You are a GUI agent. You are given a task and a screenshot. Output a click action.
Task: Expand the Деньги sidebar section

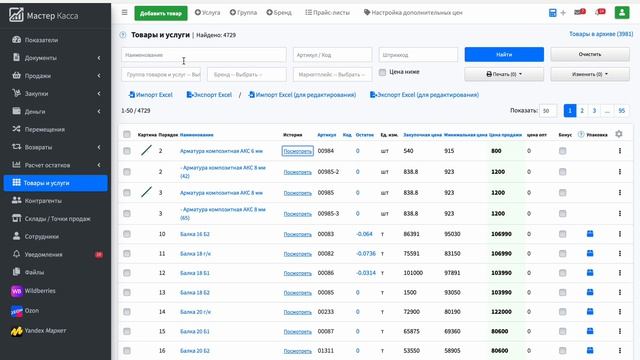point(56,111)
